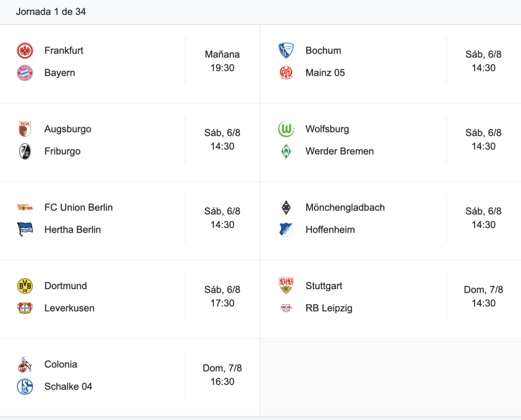Click the Bayern Munich crest icon
Image resolution: width=521 pixels, height=420 pixels.
pos(25,73)
